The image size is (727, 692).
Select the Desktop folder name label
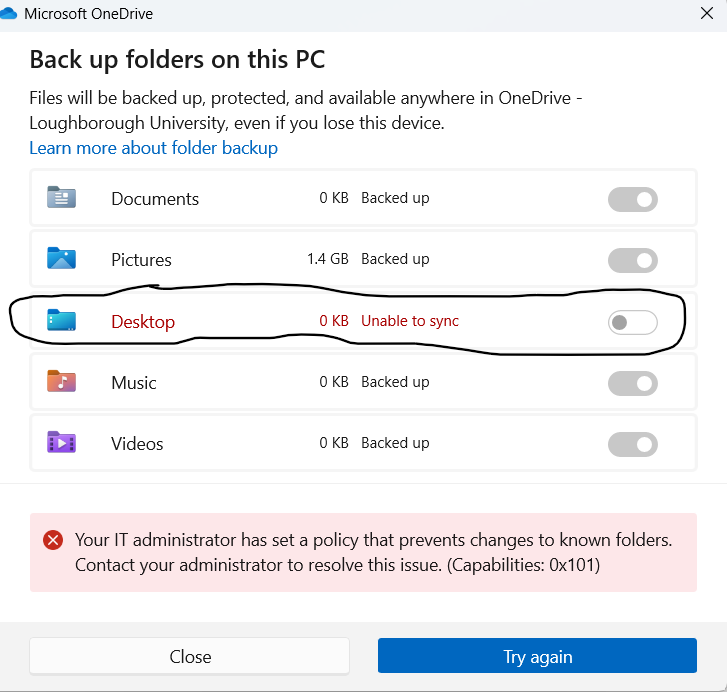143,322
